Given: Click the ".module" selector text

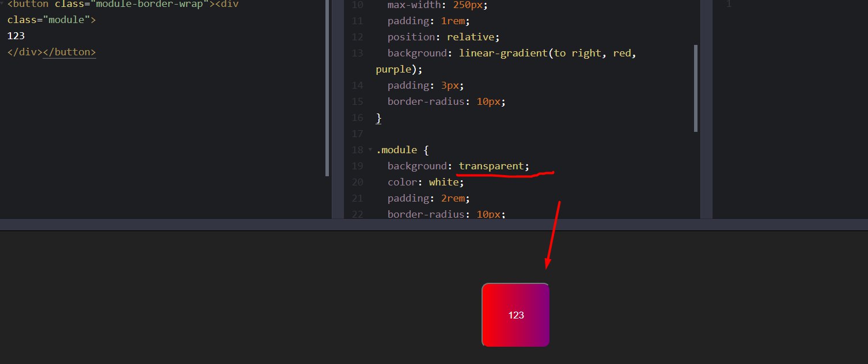Looking at the screenshot, I should [x=396, y=150].
